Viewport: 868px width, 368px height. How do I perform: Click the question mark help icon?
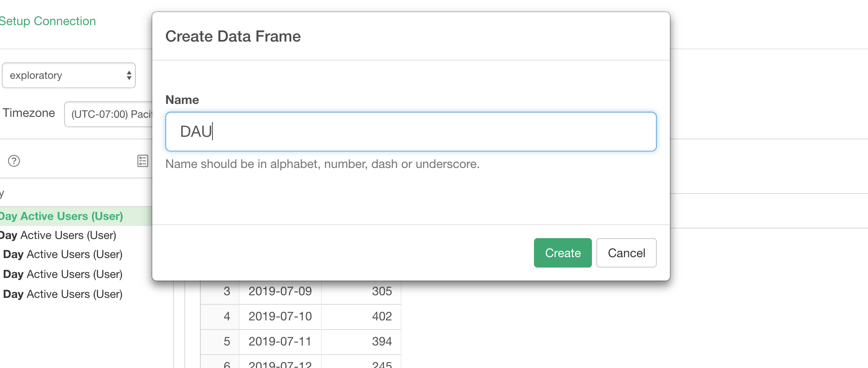14,161
